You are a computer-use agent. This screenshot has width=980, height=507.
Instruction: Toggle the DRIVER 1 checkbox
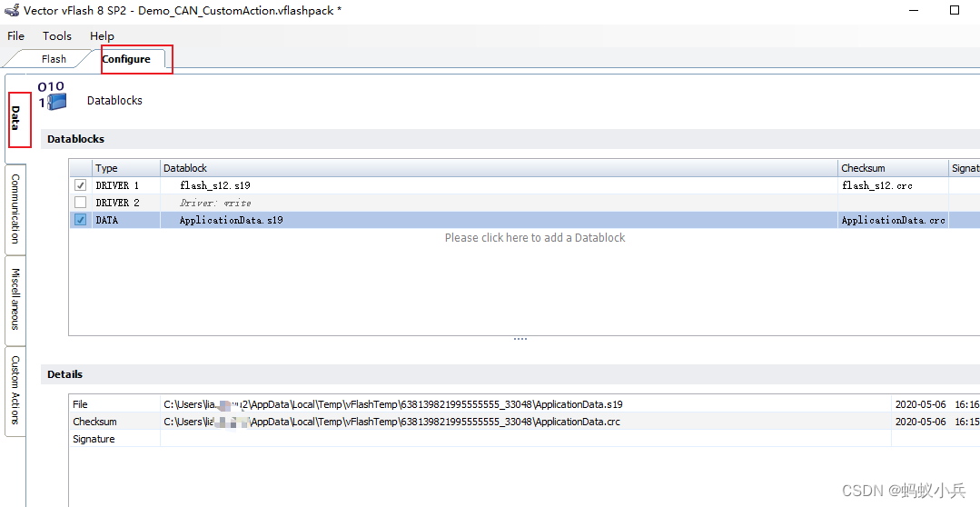click(x=80, y=185)
